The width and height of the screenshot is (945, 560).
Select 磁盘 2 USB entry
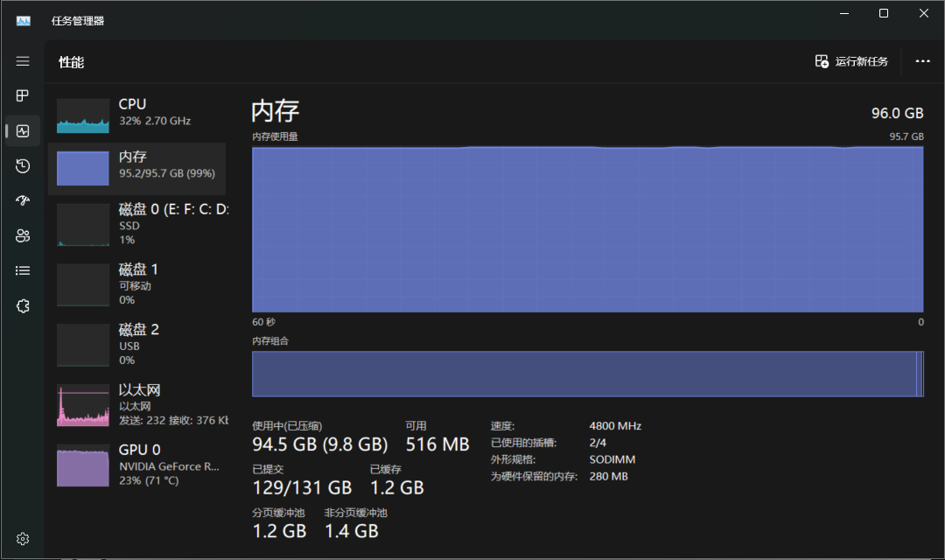(137, 345)
